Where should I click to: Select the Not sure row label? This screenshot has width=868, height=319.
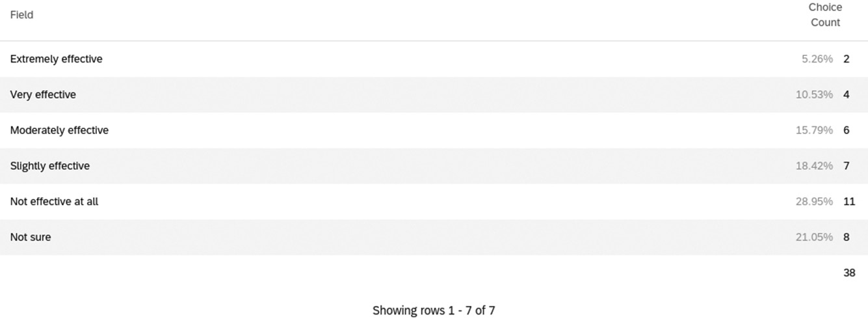pos(31,238)
